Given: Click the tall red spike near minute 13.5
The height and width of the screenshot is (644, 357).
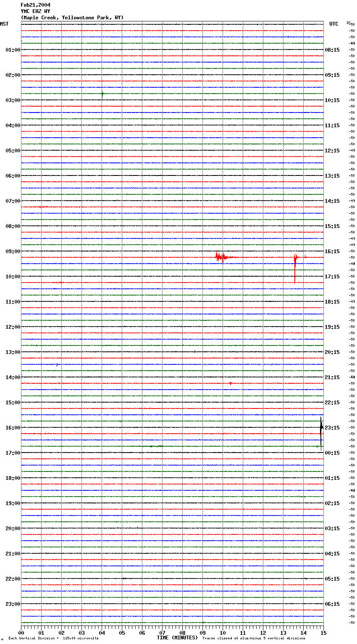Looking at the screenshot, I should 295,268.
